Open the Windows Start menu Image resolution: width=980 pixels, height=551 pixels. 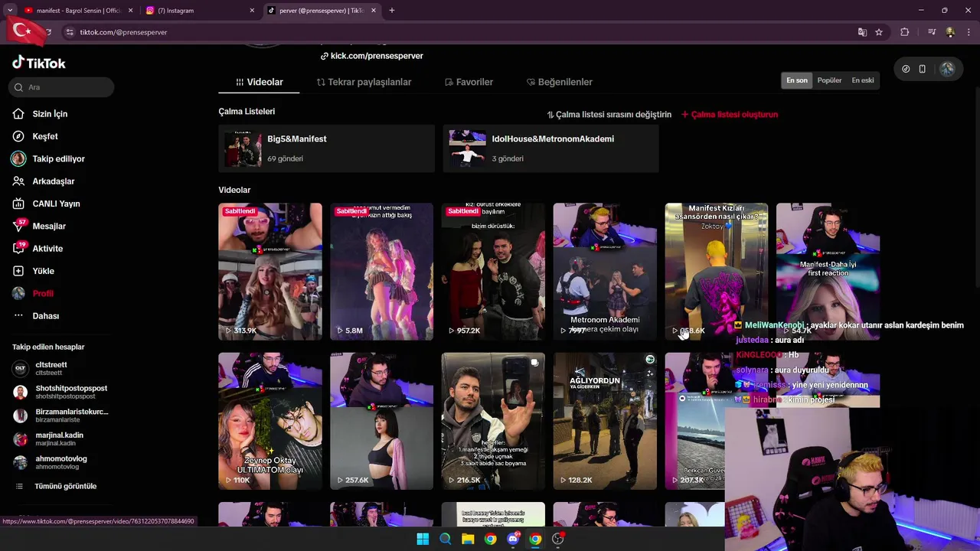tap(423, 539)
